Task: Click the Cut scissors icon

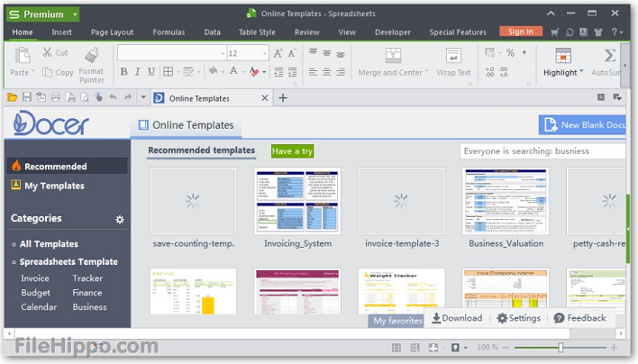Action: [47, 52]
